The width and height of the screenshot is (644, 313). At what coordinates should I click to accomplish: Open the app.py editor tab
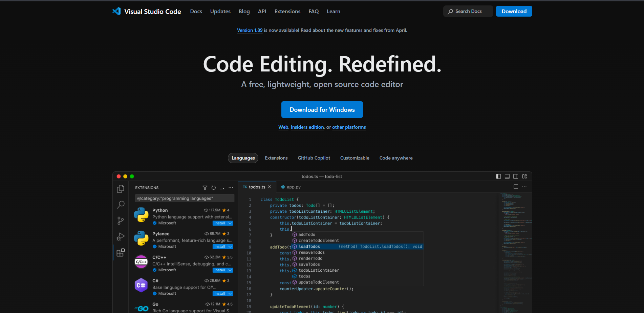click(x=293, y=187)
